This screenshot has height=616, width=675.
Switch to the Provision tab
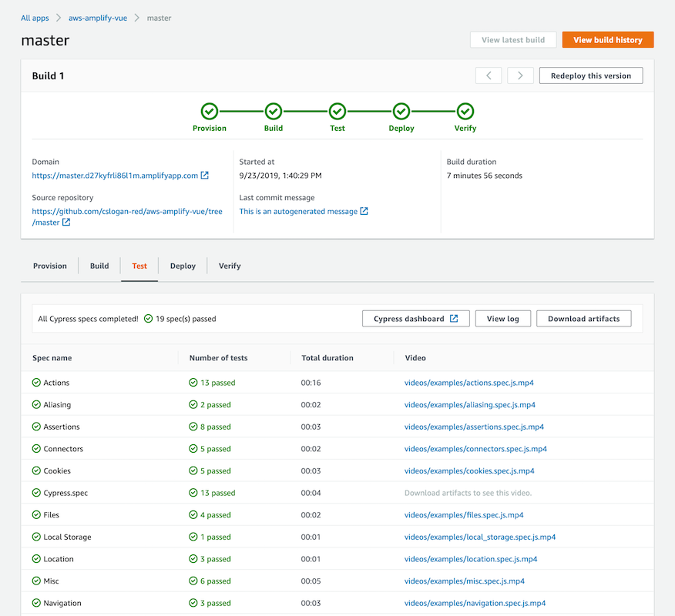50,266
